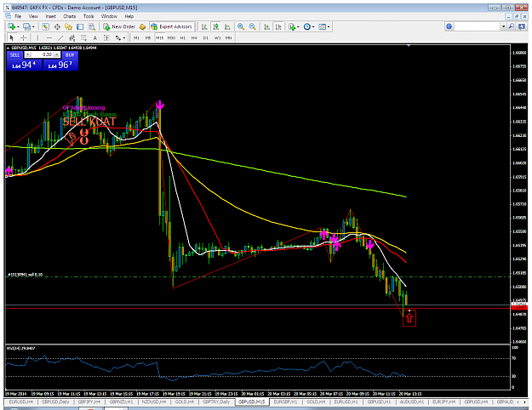Viewport: 532px width, 410px height.
Task: Click the 1.64 94 sell price button
Action: click(x=25, y=65)
